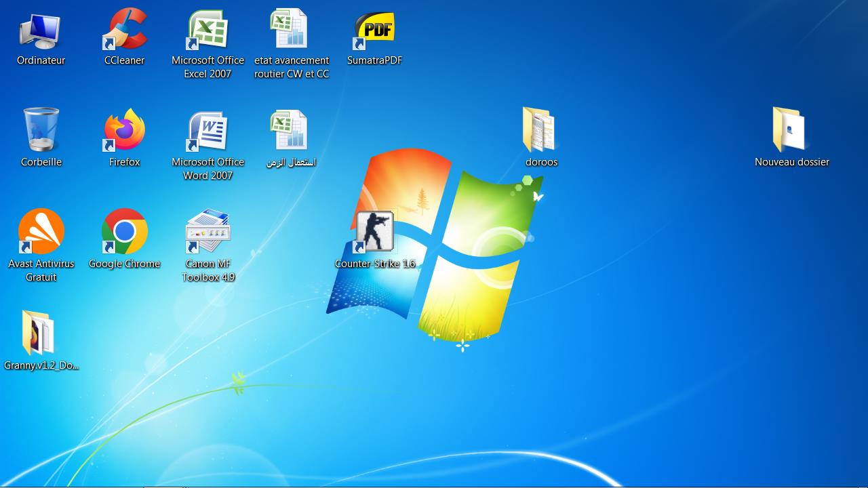The height and width of the screenshot is (488, 868).
Task: Click the 'Google Chrome' text label
Action: coord(125,264)
